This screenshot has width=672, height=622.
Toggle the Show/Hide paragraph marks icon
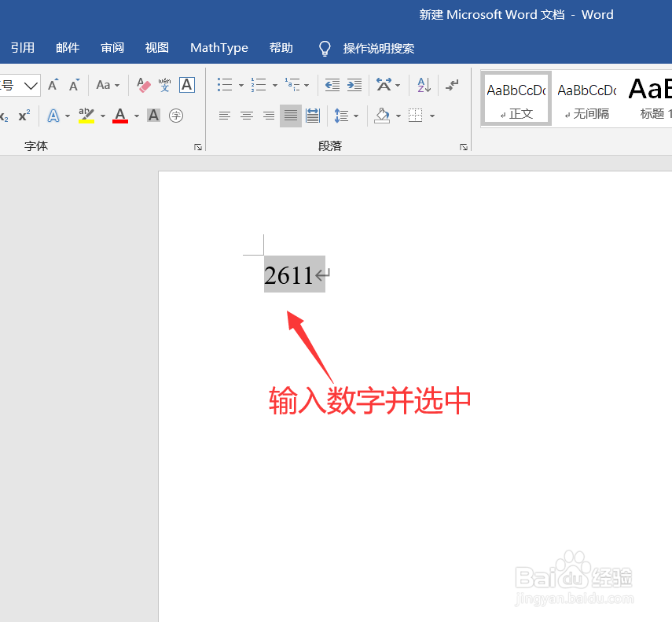coord(452,83)
